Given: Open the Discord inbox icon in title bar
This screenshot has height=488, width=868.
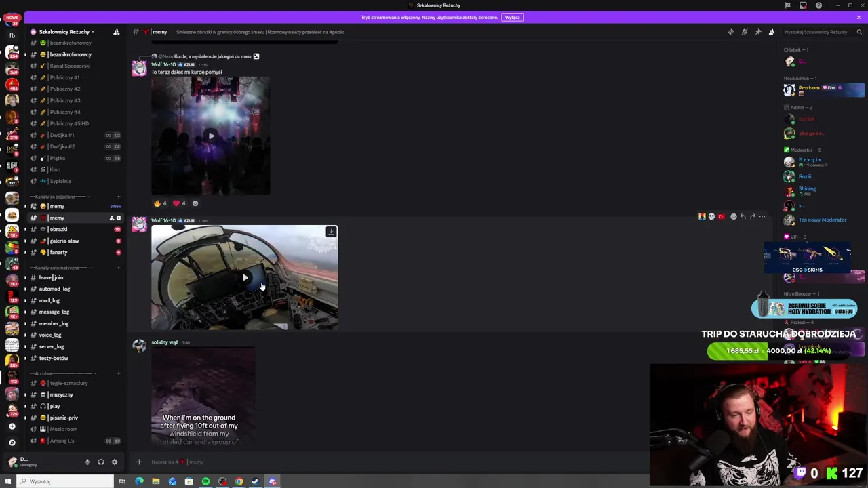Looking at the screenshot, I should (803, 5).
